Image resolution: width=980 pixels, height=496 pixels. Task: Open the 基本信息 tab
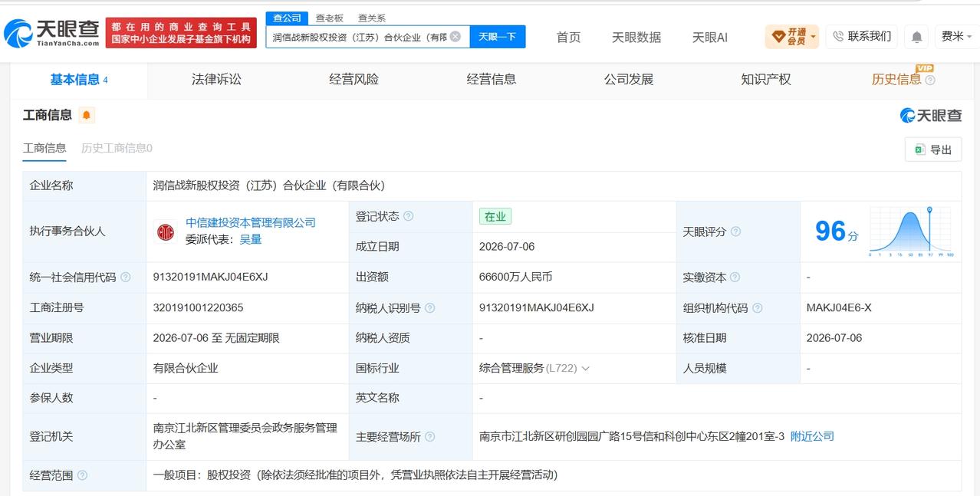79,79
